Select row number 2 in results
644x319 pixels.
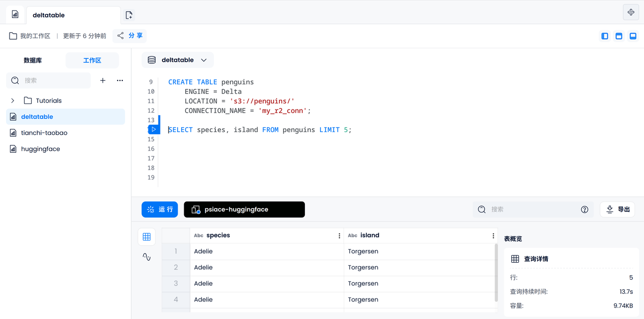176,267
